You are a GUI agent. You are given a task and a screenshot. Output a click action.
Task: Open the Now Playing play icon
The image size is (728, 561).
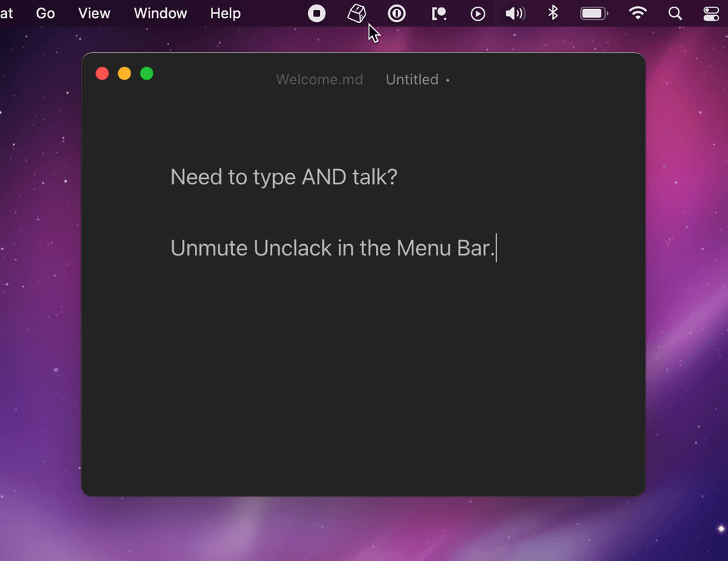478,14
